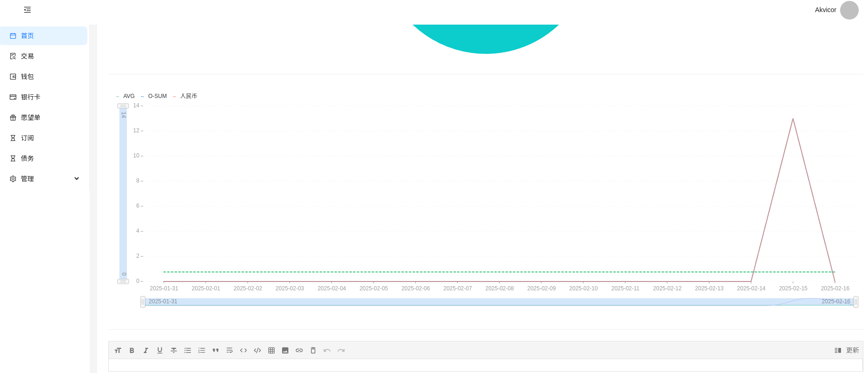868x373 pixels.
Task: Insert an image in the editor
Action: [x=285, y=350]
